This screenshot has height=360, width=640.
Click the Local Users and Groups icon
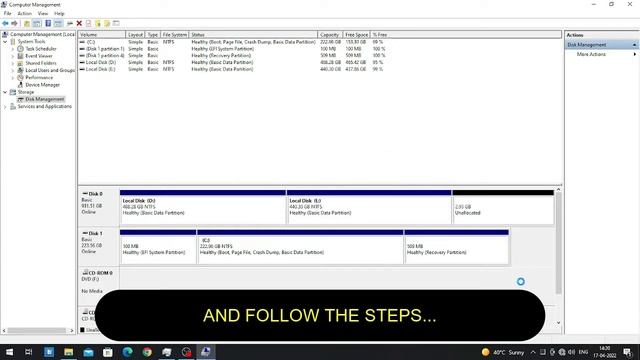20,70
